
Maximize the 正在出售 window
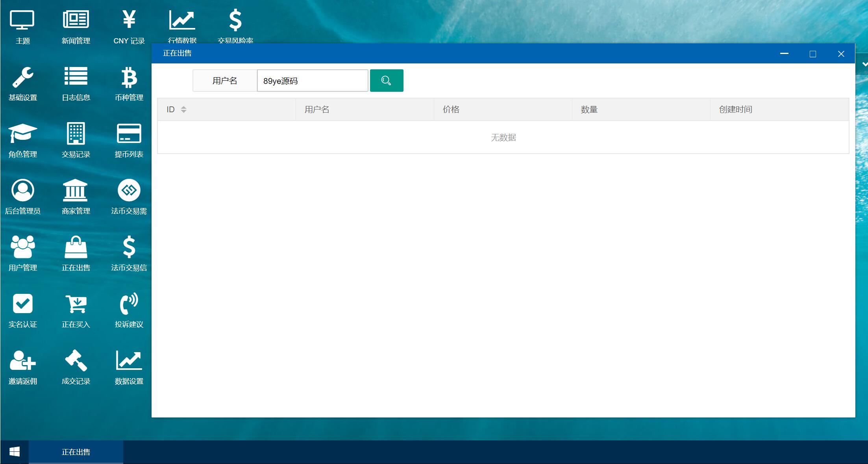(x=812, y=54)
